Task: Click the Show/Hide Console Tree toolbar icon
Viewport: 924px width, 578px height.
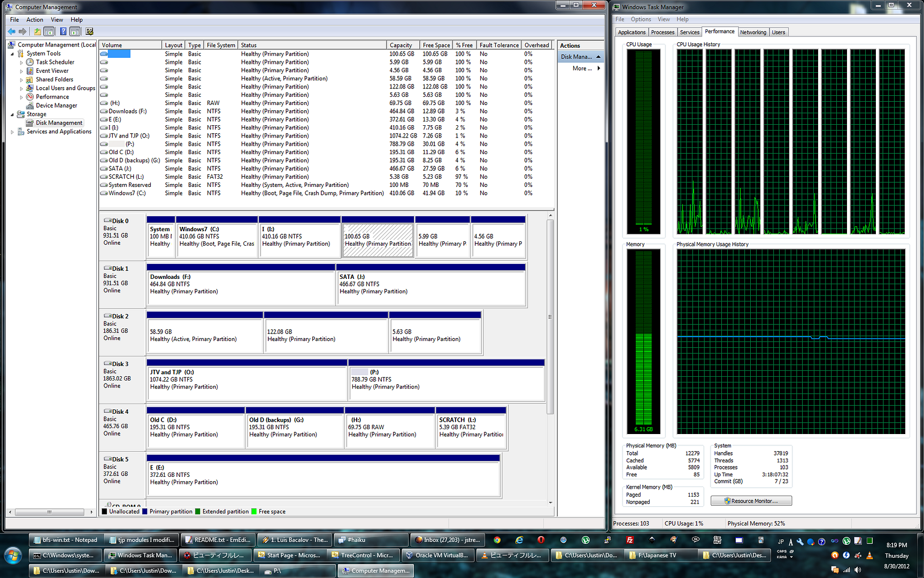Action: [49, 32]
